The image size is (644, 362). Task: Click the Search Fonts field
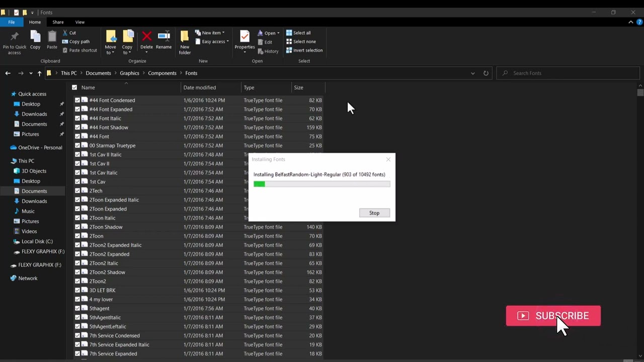568,73
